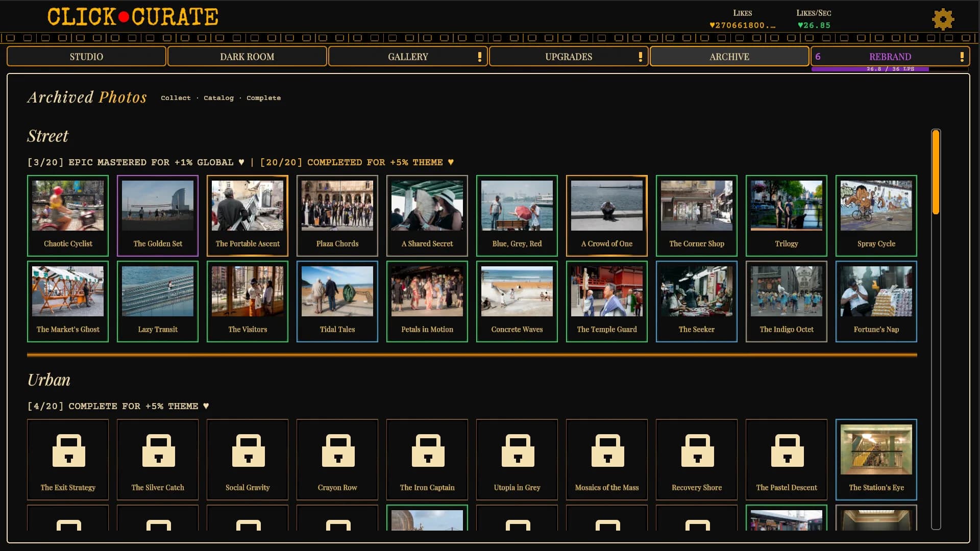
Task: Select the Spray Cycle photo
Action: pyautogui.click(x=876, y=216)
